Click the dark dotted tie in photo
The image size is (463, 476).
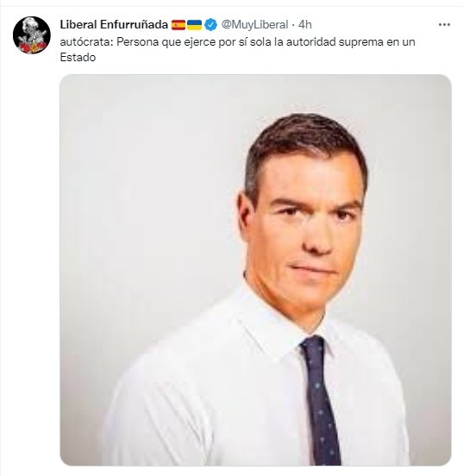pyautogui.click(x=322, y=400)
